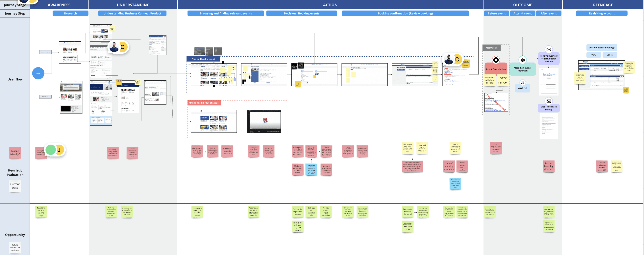Click the Research journey step
The width and height of the screenshot is (644, 255).
(70, 14)
